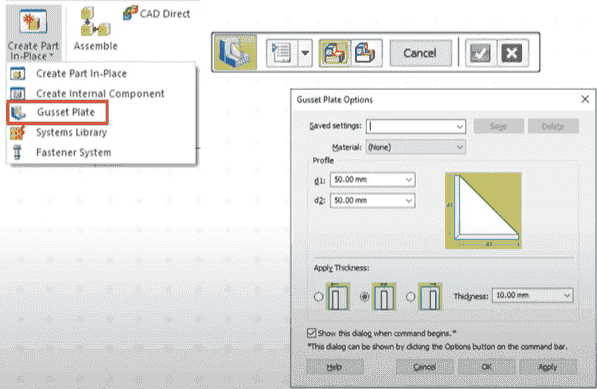Click the Create Part In-Place ribbon icon
This screenshot has height=389, width=597.
[x=34, y=21]
